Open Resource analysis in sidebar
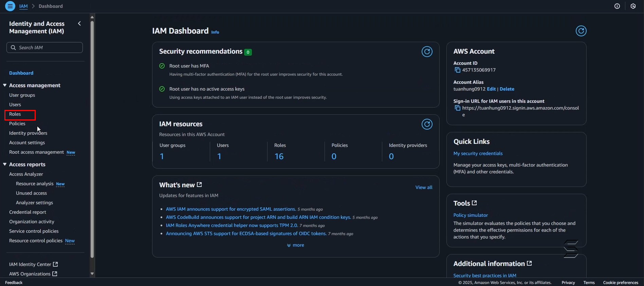The height and width of the screenshot is (286, 644). click(x=35, y=184)
